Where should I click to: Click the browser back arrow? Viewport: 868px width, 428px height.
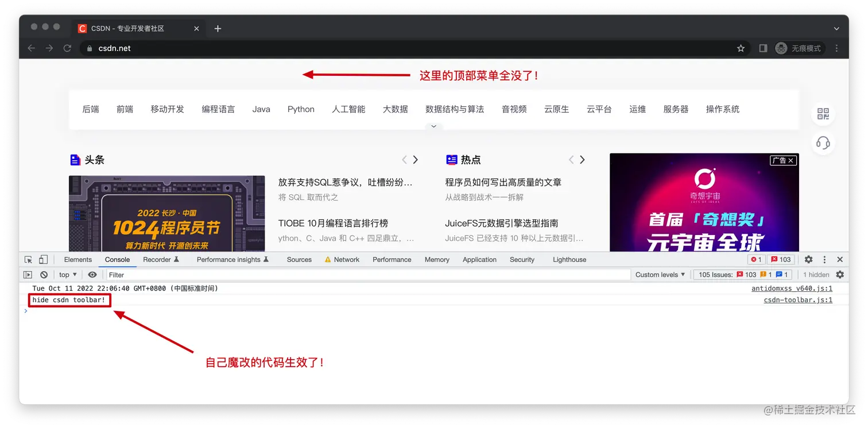click(32, 48)
